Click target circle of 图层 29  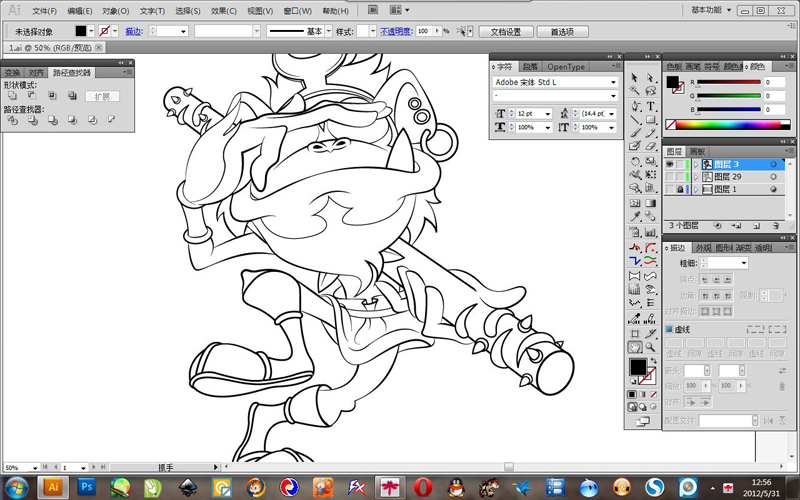(774, 177)
